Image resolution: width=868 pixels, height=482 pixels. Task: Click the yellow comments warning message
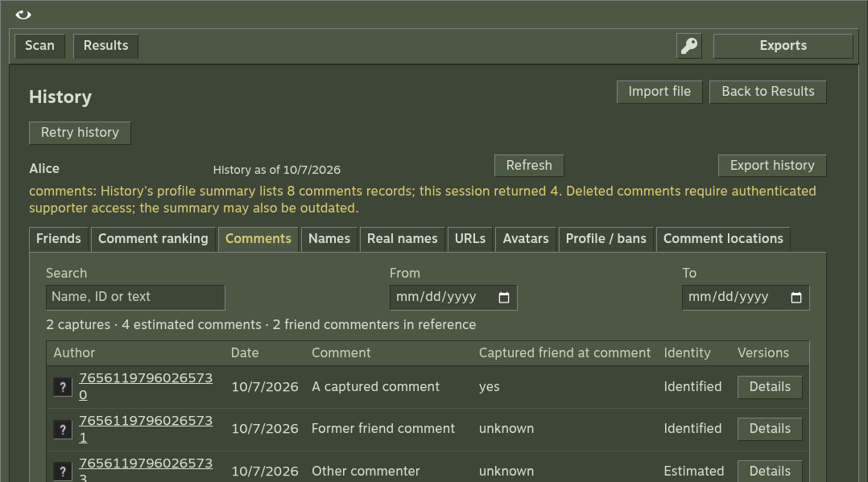coord(423,200)
